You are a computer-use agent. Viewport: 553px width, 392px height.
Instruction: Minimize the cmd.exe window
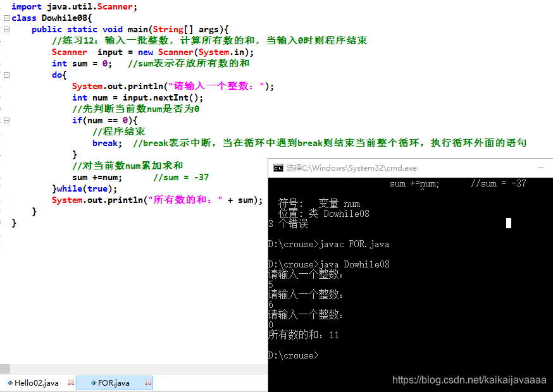tap(540, 168)
